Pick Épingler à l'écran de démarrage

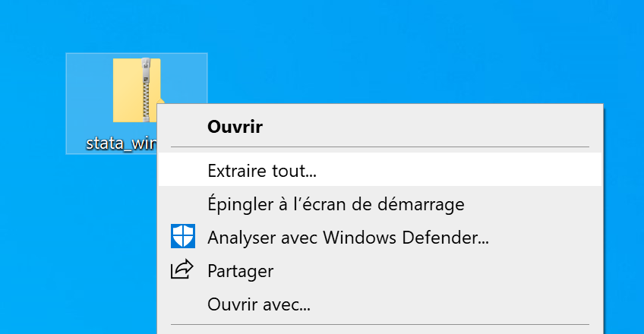tap(335, 204)
